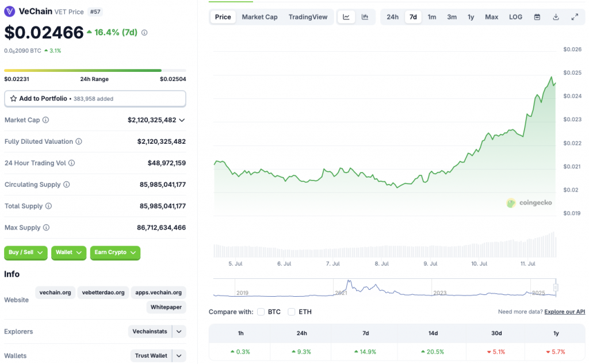Open Market Cap info icon

point(45,120)
